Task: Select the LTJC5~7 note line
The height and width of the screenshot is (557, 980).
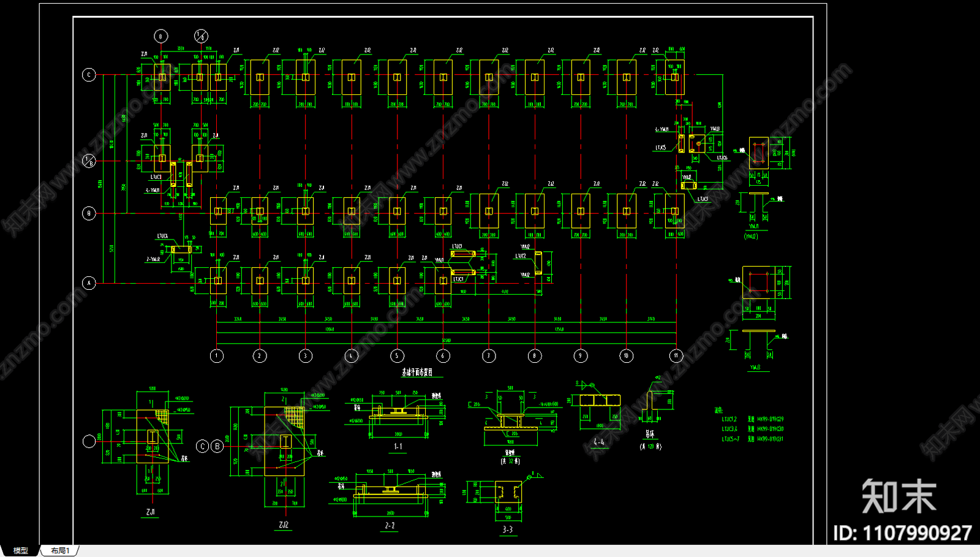Action: coord(753,439)
